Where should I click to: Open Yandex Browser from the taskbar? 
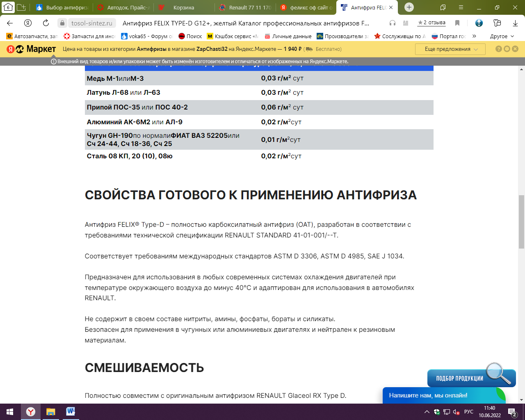point(31,412)
